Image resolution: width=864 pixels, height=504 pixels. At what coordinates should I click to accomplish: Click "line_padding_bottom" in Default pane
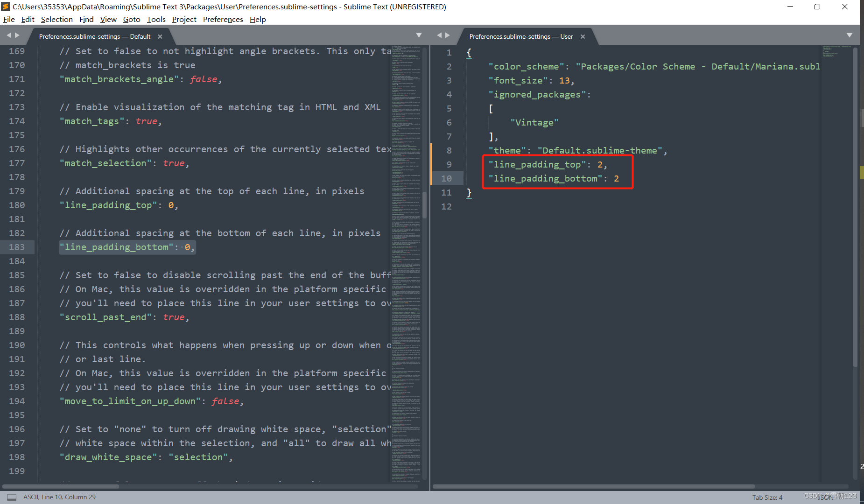point(117,247)
